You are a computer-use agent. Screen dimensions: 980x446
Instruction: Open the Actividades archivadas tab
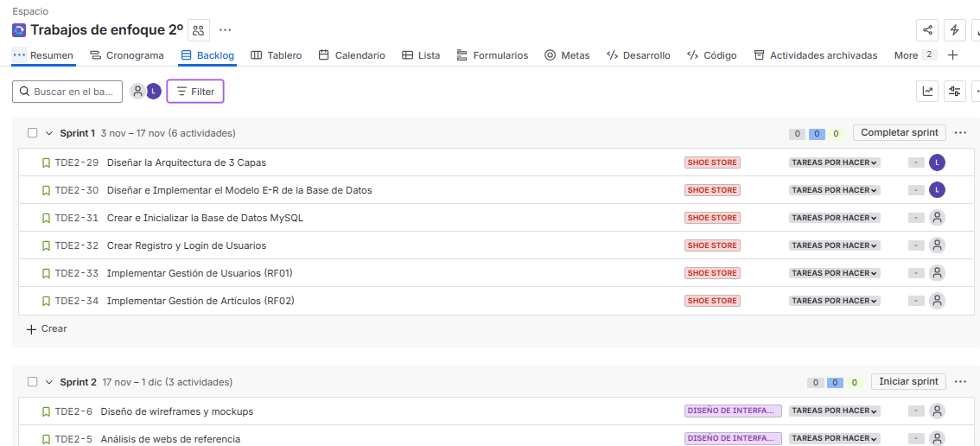coord(815,55)
